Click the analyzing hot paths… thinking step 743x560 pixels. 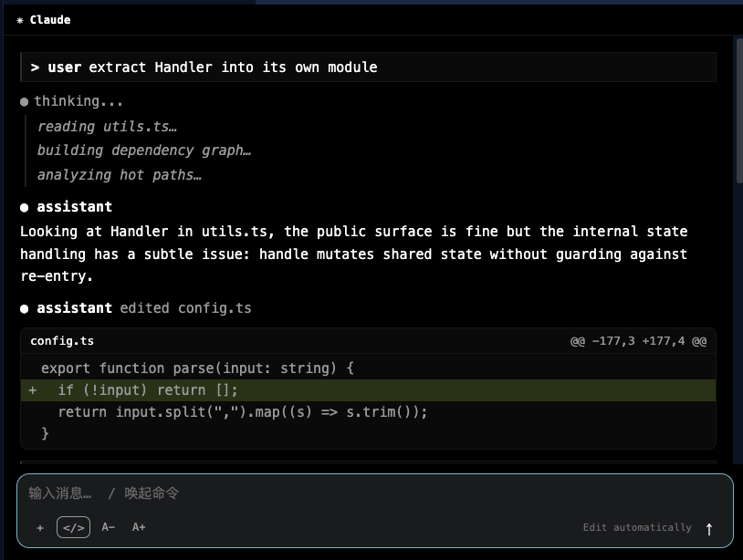coord(120,175)
